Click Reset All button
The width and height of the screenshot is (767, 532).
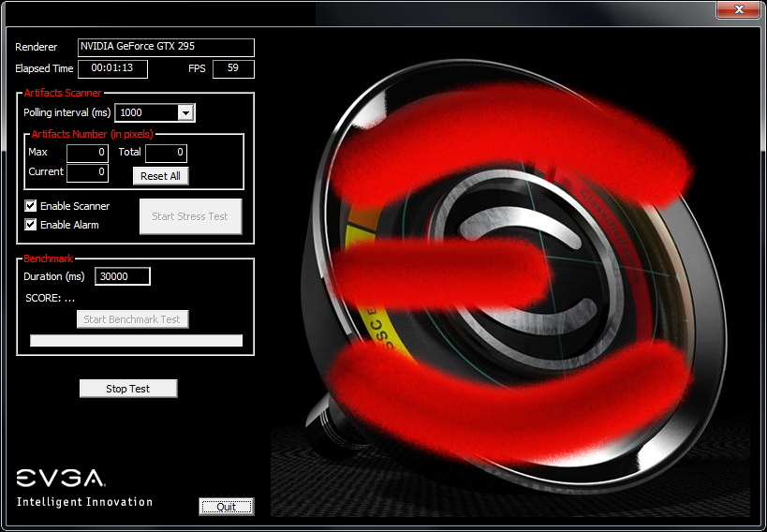(160, 176)
